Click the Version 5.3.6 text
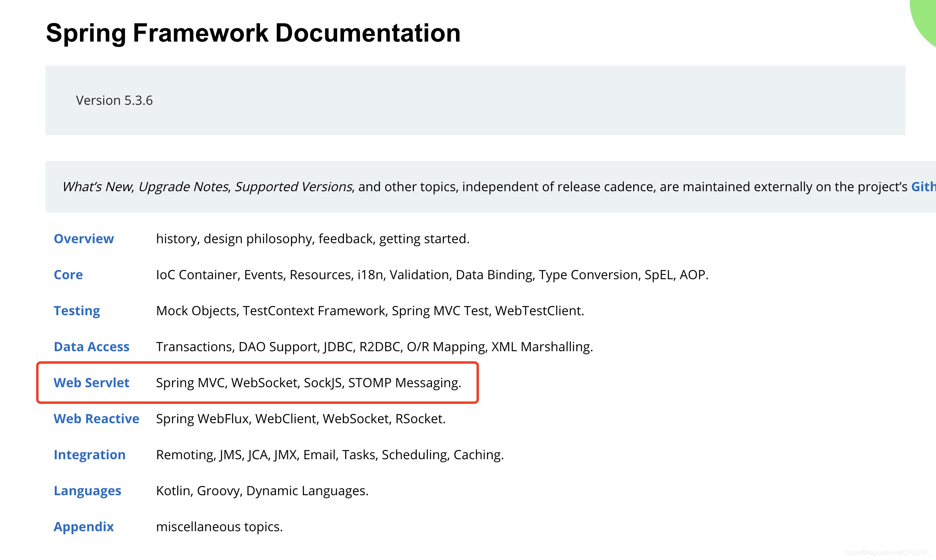The image size is (936, 560). coord(114,100)
